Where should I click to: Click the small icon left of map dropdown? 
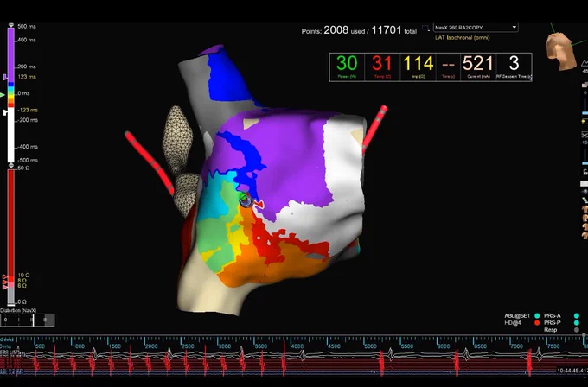[x=425, y=28]
